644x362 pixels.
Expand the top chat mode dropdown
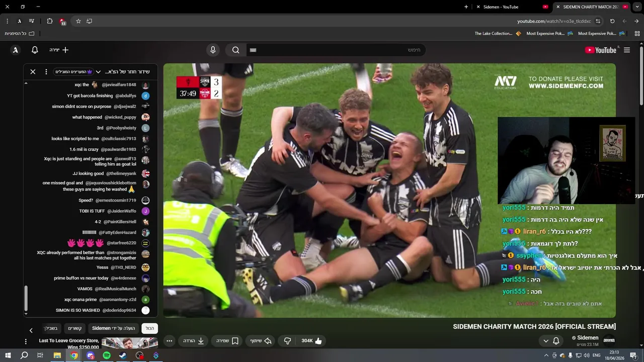(98, 72)
